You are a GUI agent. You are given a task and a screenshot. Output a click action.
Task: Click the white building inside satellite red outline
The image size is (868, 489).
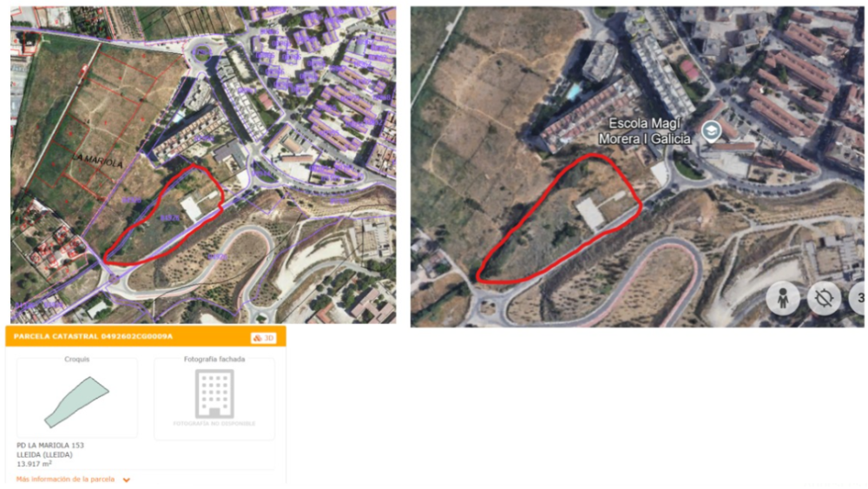[x=591, y=214]
